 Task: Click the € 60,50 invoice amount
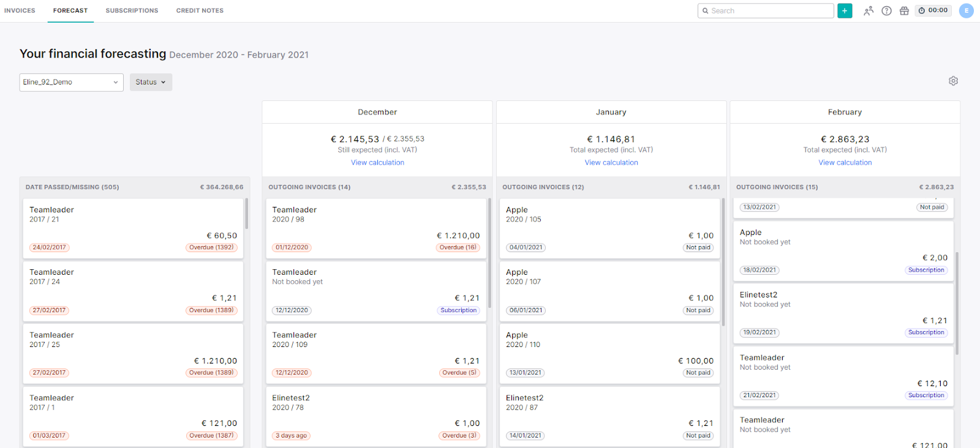(x=222, y=236)
